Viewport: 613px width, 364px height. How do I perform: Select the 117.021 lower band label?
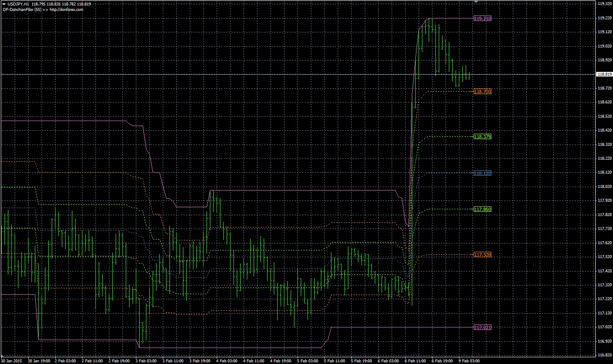(x=482, y=327)
